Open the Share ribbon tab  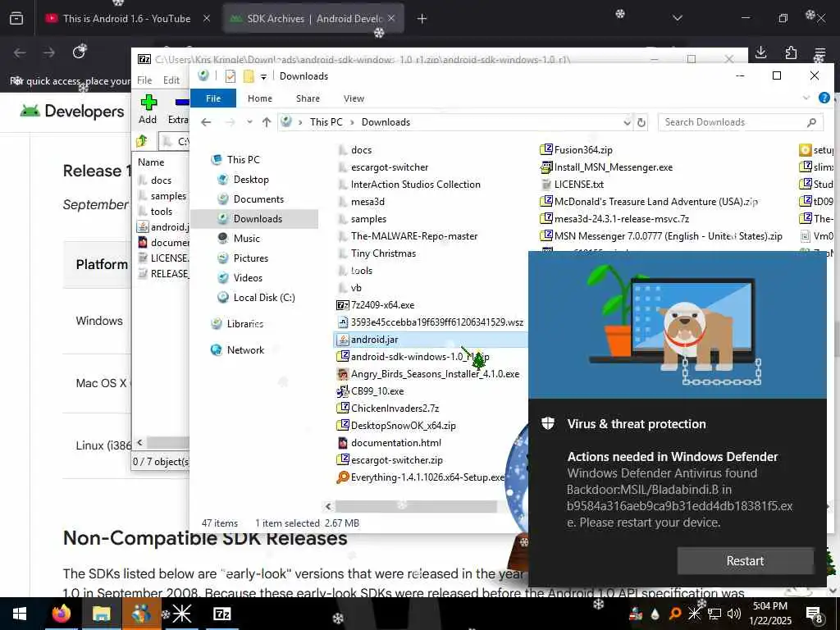click(x=308, y=98)
